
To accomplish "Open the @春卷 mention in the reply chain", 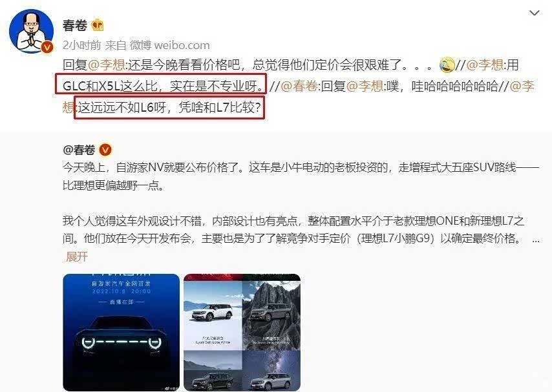I will (x=299, y=86).
